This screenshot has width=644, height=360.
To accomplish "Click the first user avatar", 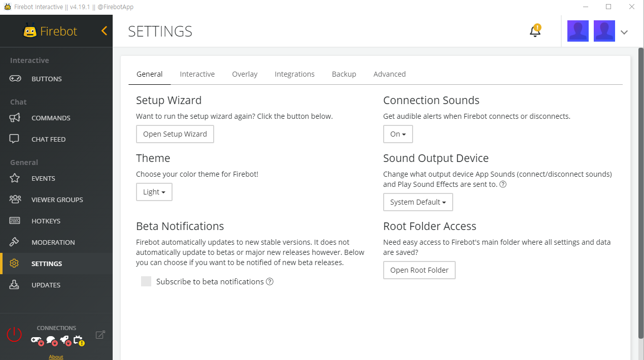I will coord(578,31).
